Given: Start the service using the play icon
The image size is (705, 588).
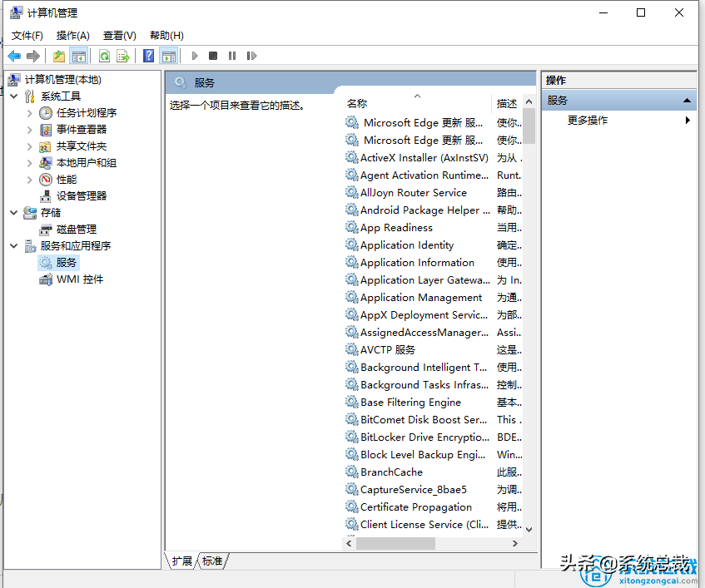Looking at the screenshot, I should [x=193, y=56].
